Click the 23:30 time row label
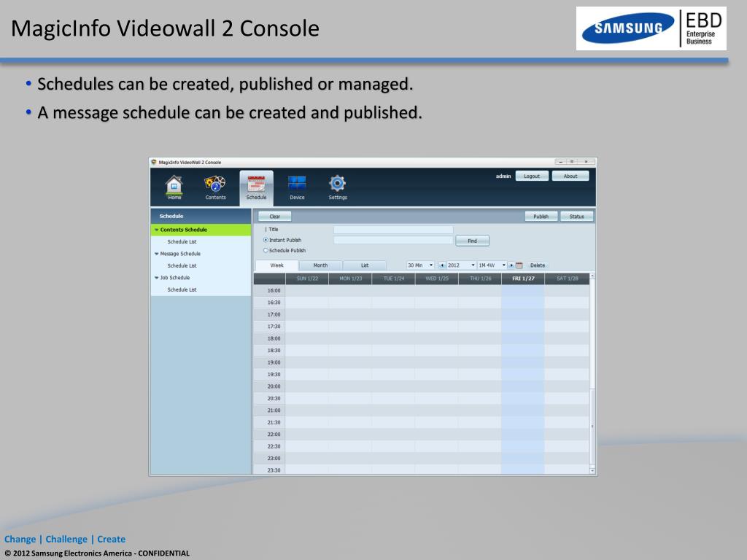 [x=274, y=470]
